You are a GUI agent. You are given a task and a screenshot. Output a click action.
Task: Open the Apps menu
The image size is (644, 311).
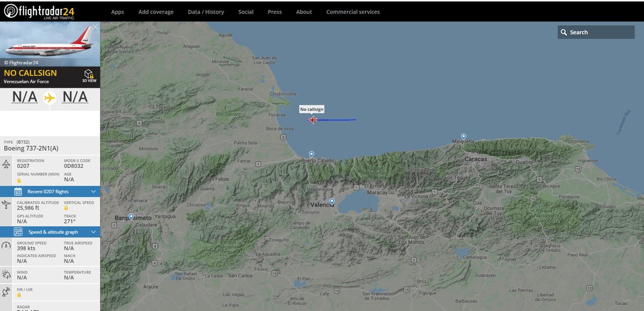(118, 12)
